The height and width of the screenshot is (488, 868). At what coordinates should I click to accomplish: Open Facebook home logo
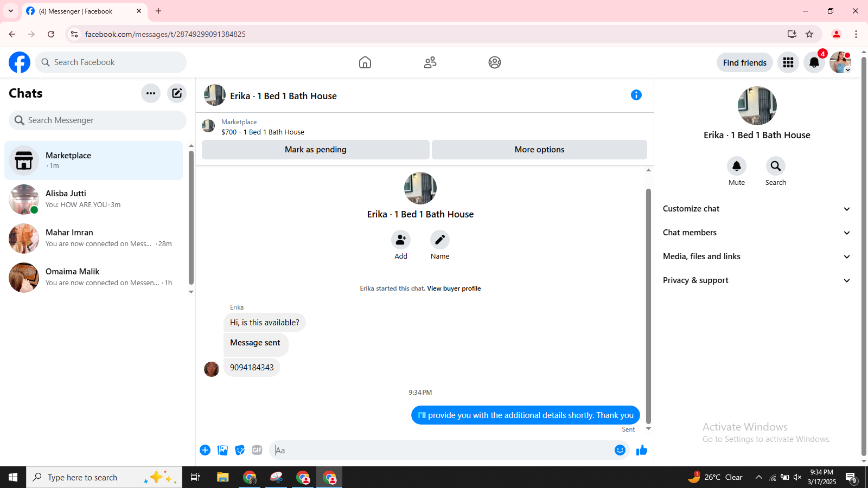(x=20, y=62)
